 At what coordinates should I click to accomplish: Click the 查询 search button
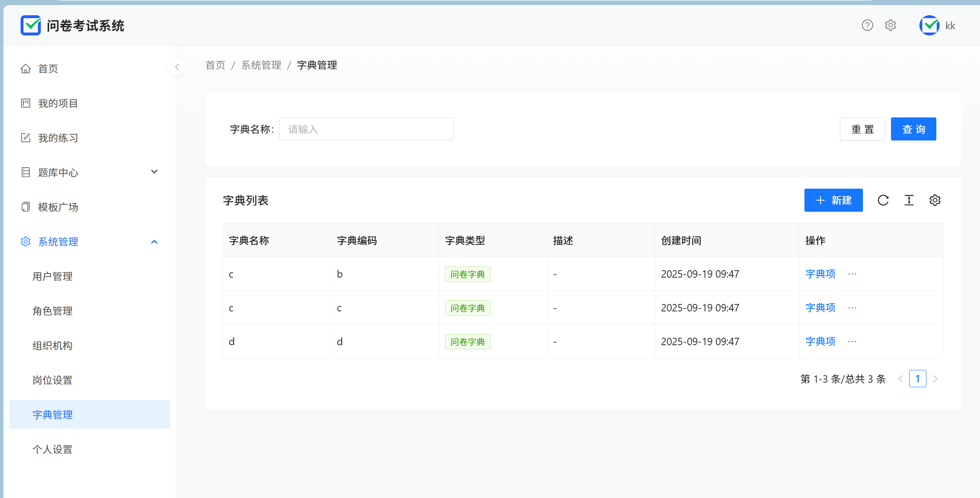913,129
